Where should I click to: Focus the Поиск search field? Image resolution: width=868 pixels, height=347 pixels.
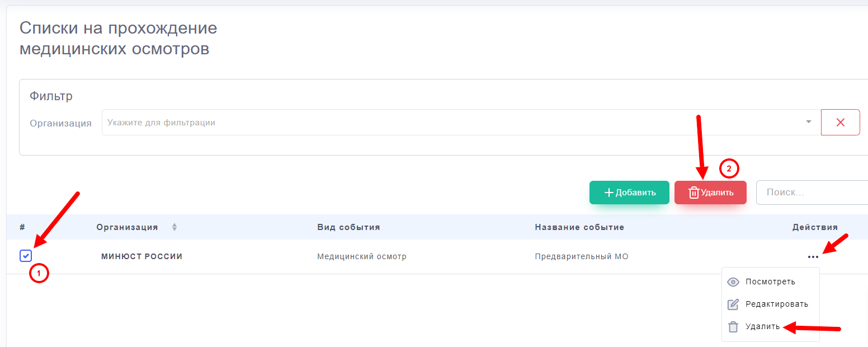point(811,193)
